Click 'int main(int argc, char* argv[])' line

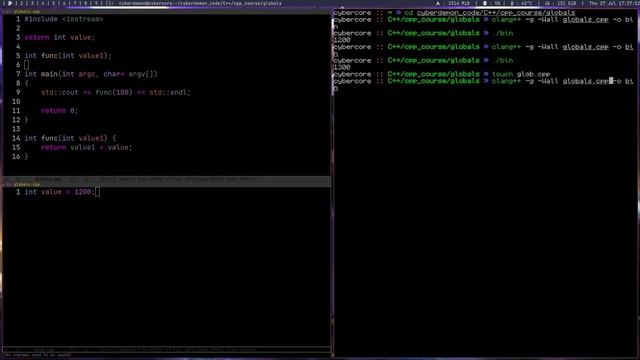[91, 74]
